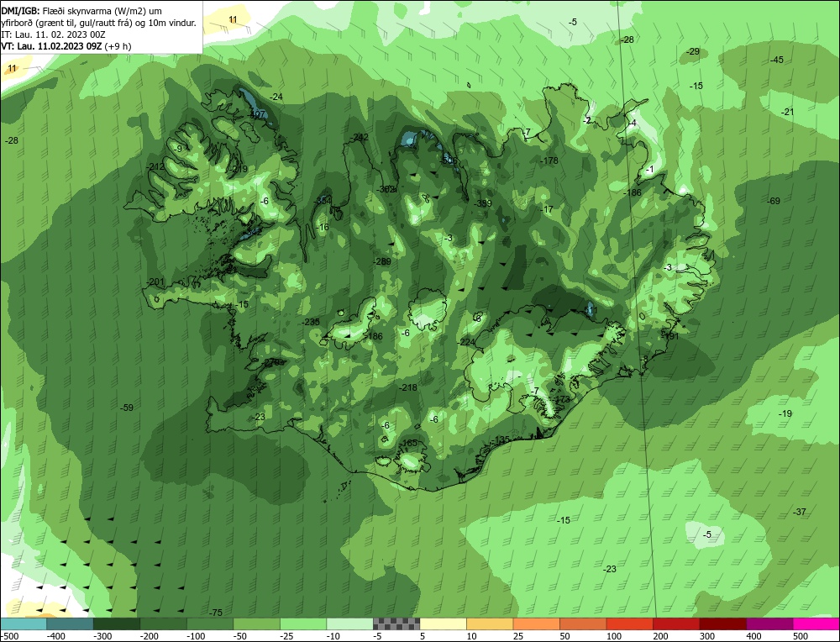Click the -300 legend scale label

102,636
